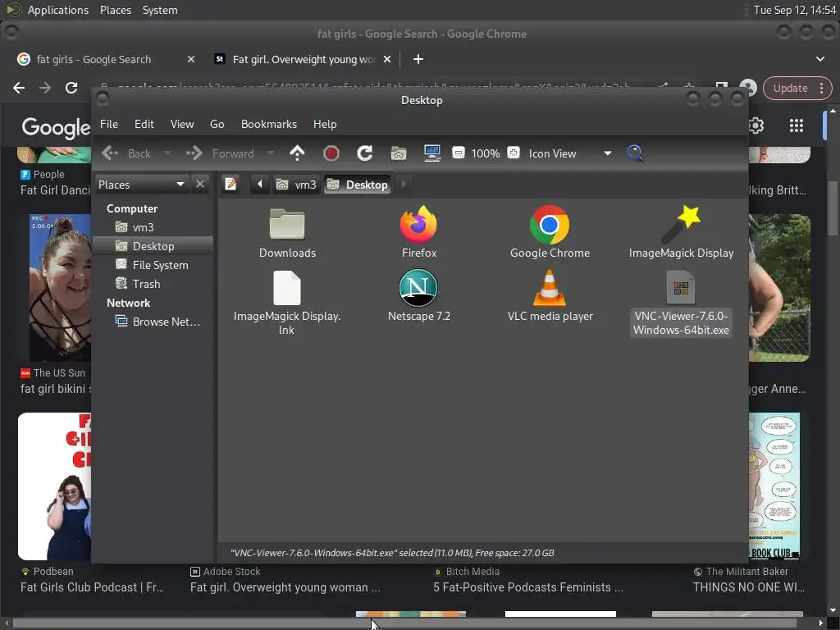Go back in Chrome
Screen dimensions: 840x630
tap(19, 88)
